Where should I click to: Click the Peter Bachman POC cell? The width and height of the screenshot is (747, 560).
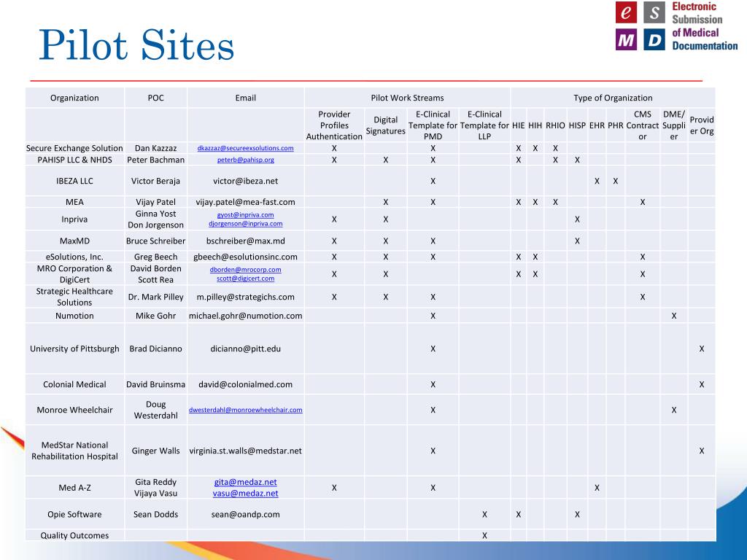click(x=156, y=160)
